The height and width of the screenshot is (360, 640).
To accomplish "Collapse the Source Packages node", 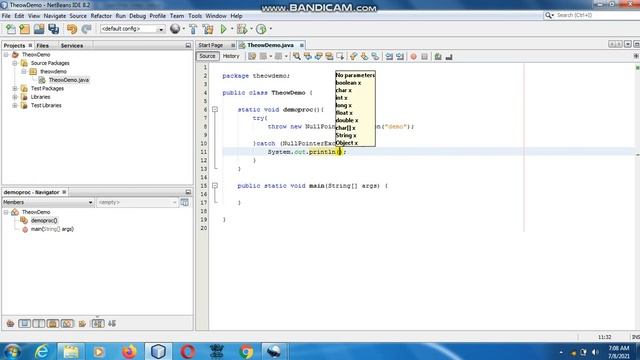I will click(15, 63).
